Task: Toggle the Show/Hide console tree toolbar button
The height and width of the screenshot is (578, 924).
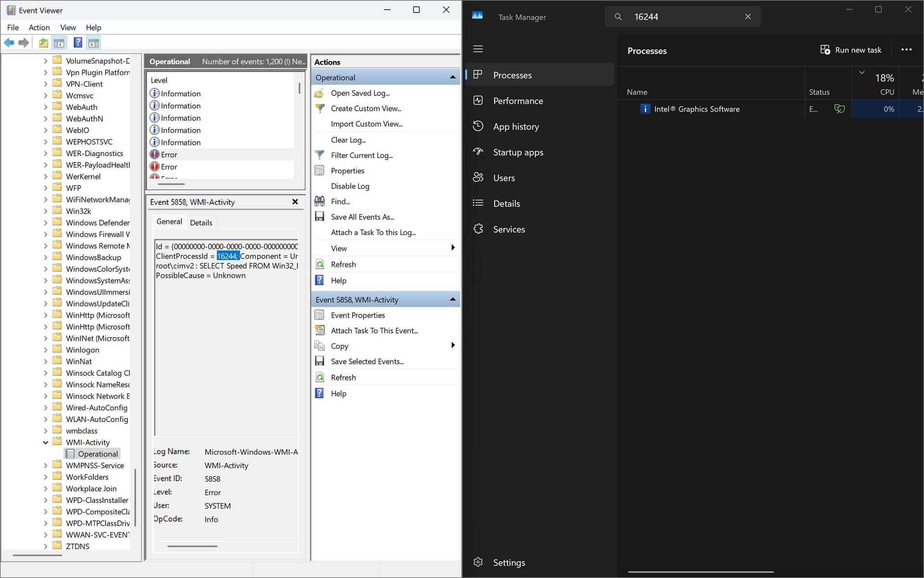Action: coord(59,43)
